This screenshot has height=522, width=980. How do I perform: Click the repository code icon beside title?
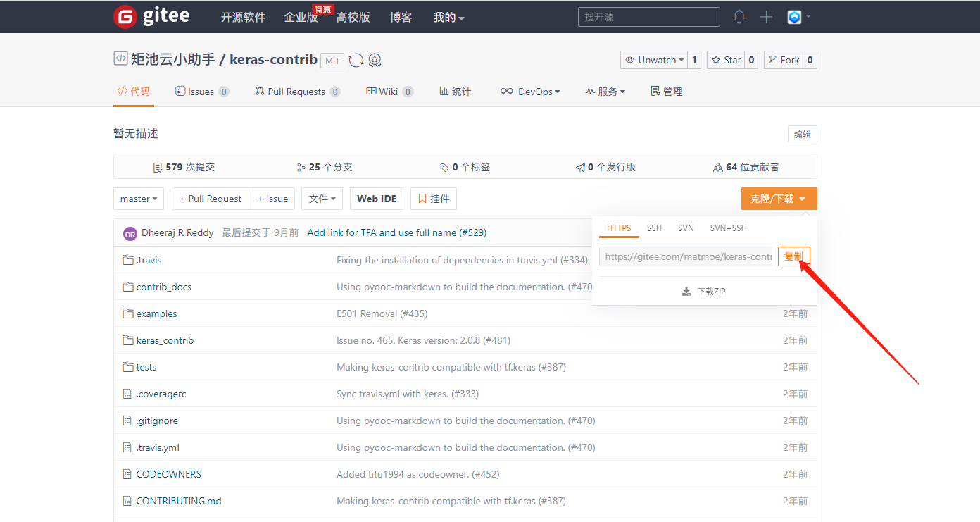coord(120,58)
